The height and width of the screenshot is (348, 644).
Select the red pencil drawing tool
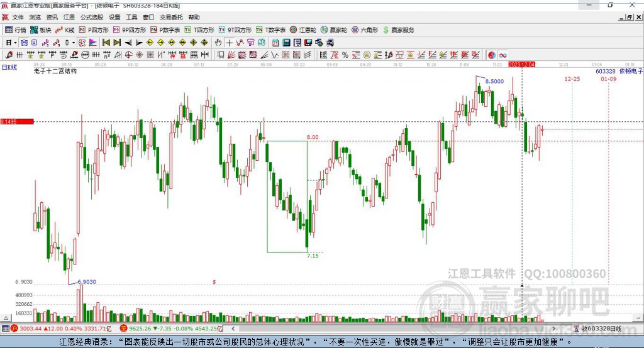click(9, 55)
